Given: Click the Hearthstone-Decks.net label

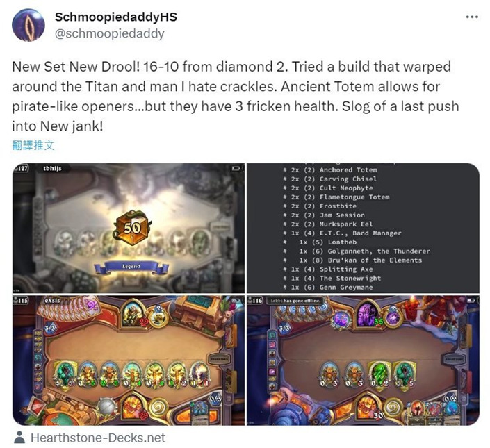Looking at the screenshot, I should (x=98, y=438).
